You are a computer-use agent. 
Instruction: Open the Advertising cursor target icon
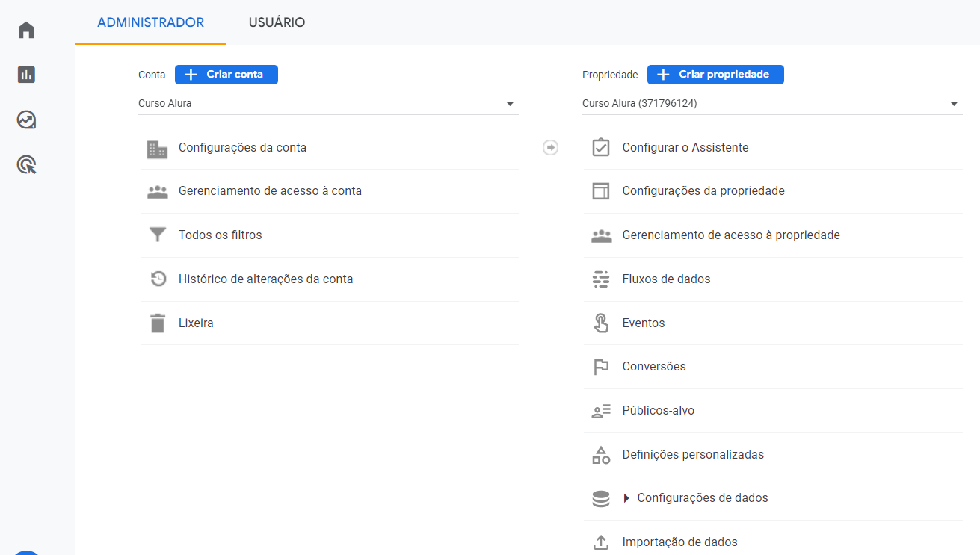[x=26, y=164]
